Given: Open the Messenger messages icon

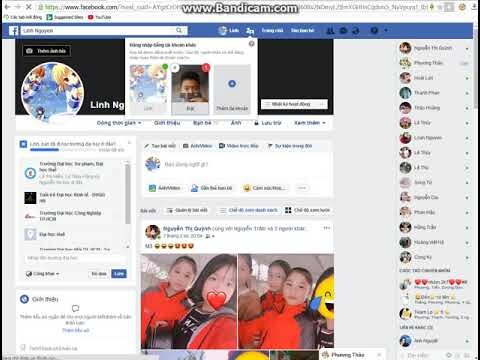Looking at the screenshot, I should (343, 31).
